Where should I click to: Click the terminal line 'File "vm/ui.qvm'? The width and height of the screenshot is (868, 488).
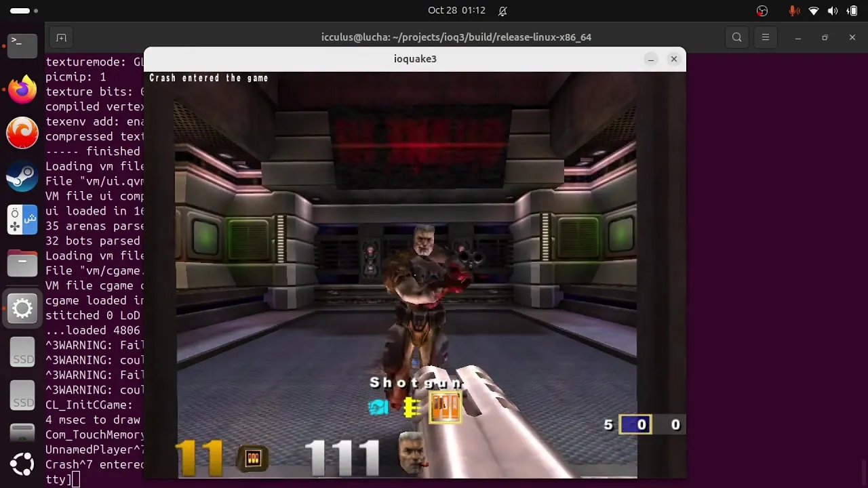click(x=95, y=181)
